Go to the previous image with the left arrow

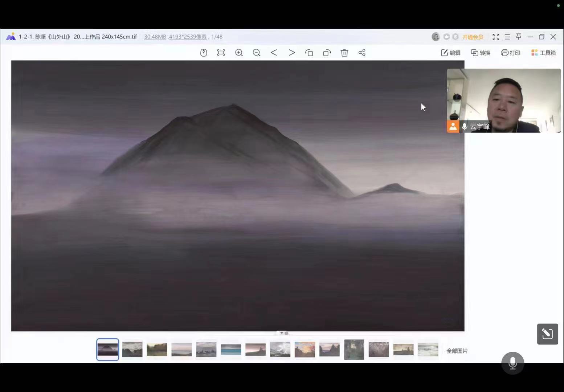274,53
